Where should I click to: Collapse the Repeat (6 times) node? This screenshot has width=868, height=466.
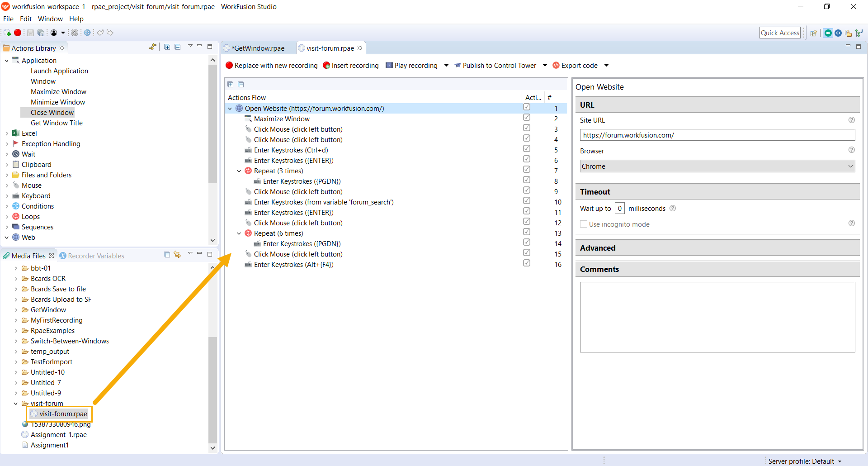coord(239,233)
